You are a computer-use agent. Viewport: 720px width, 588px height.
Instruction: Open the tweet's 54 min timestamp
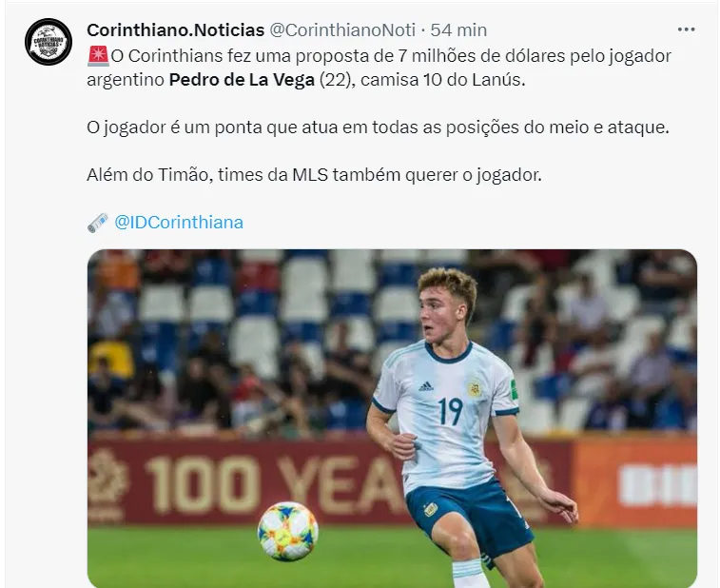[458, 30]
